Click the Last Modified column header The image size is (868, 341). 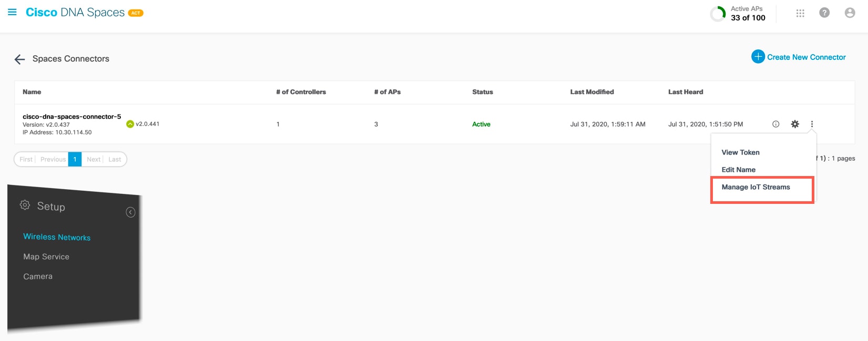click(x=592, y=92)
